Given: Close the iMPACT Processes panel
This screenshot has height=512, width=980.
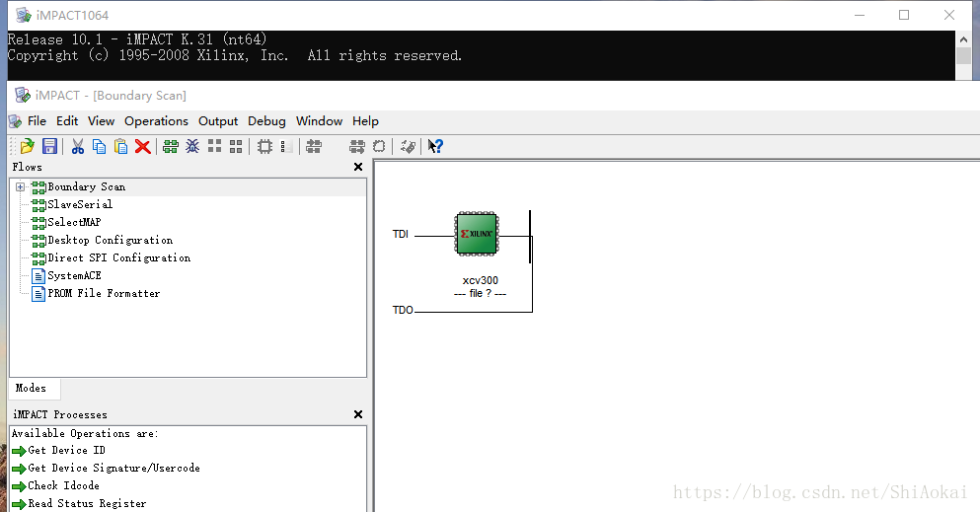Looking at the screenshot, I should coord(358,414).
